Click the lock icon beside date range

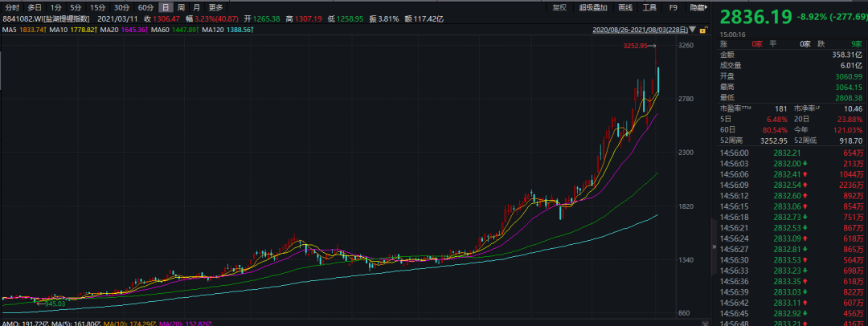tap(702, 30)
